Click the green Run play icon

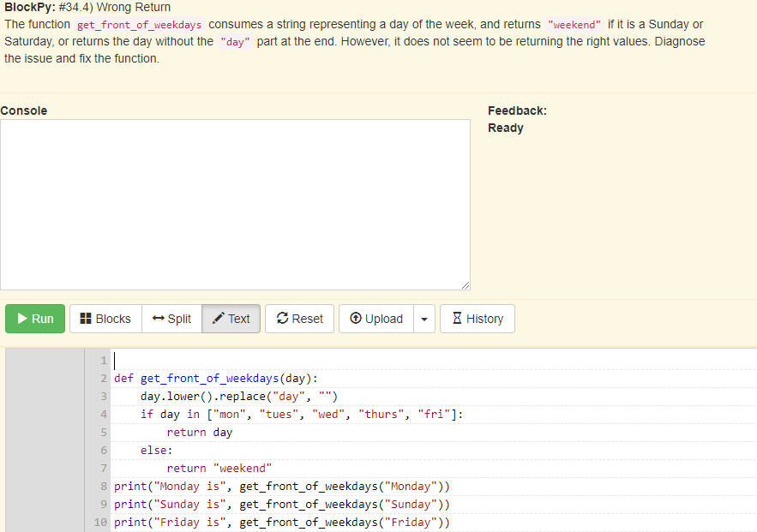pos(23,319)
